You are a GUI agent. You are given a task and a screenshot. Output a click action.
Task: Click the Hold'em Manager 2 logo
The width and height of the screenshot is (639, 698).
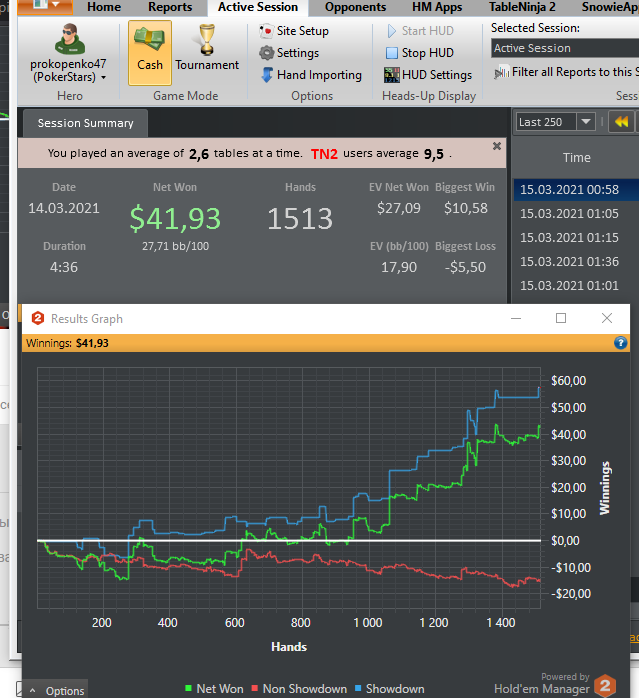click(x=605, y=686)
